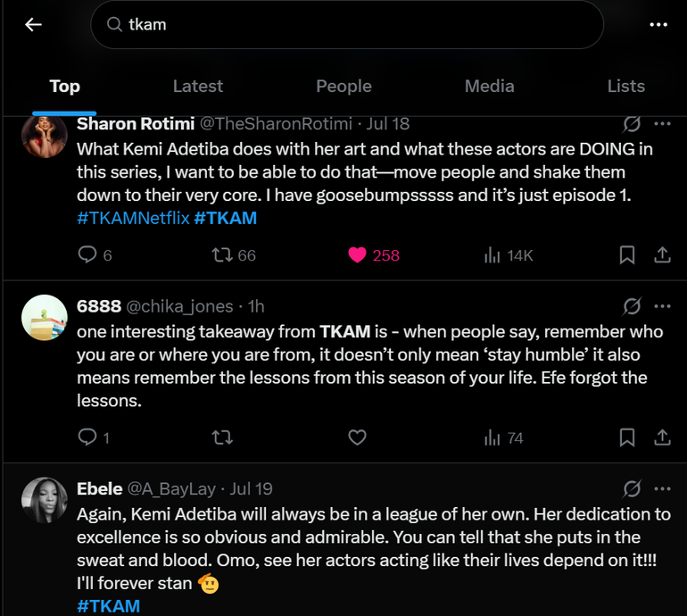Reply to the chika_jones tweet
Screen dimensions: 687x616
87,437
